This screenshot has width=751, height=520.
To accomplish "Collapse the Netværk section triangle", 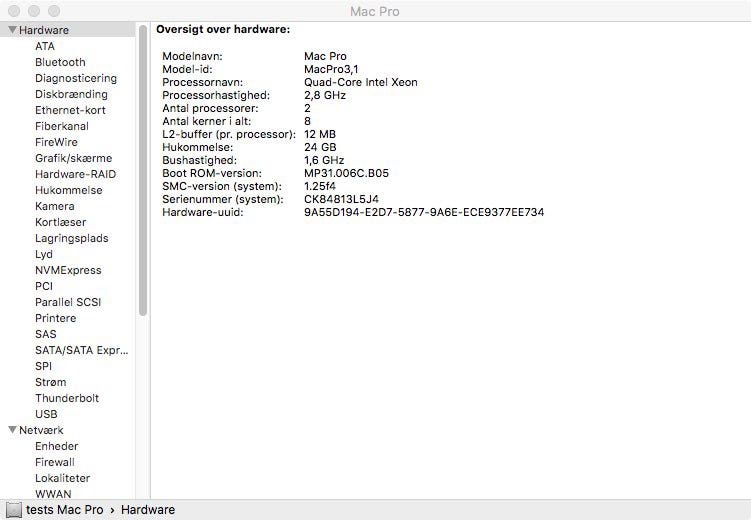I will tap(12, 430).
